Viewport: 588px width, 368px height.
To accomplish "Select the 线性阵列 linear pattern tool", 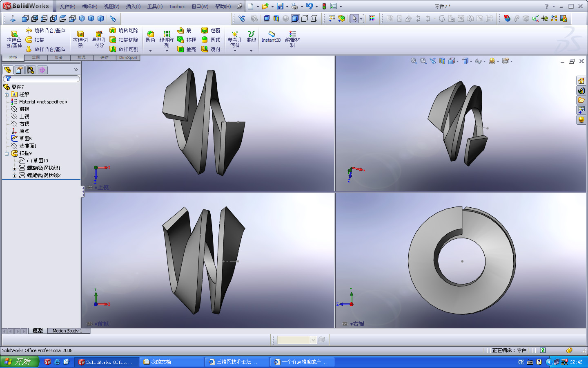I will 167,39.
